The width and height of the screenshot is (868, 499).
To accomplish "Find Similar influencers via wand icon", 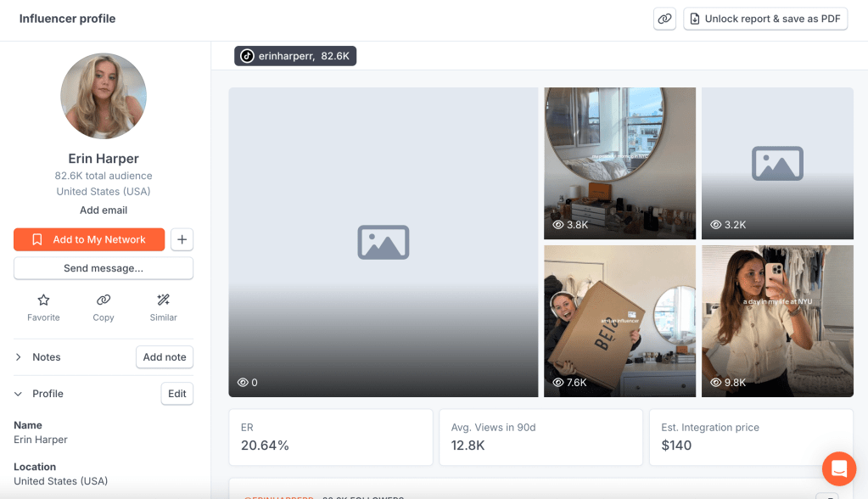I will (164, 300).
